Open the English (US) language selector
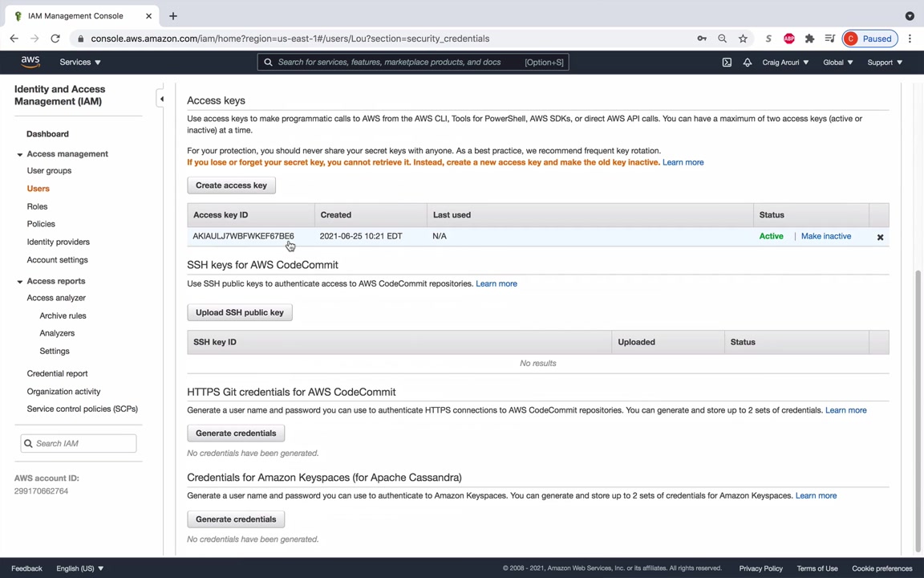The image size is (924, 578). (x=79, y=568)
